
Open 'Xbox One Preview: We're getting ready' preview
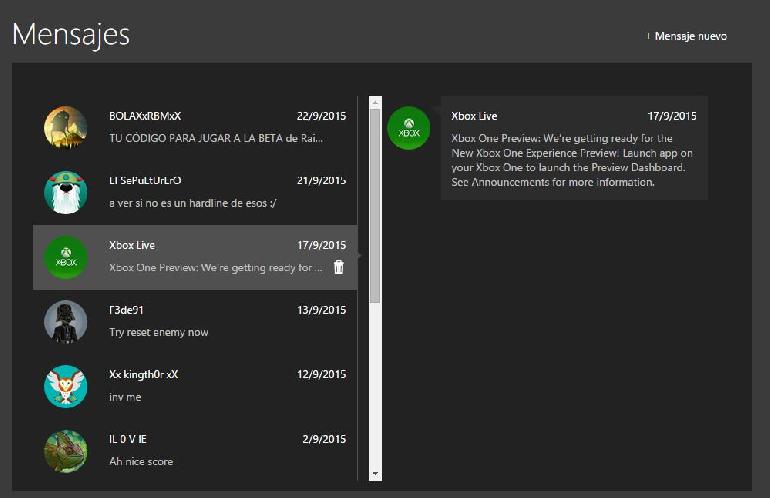click(x=216, y=268)
